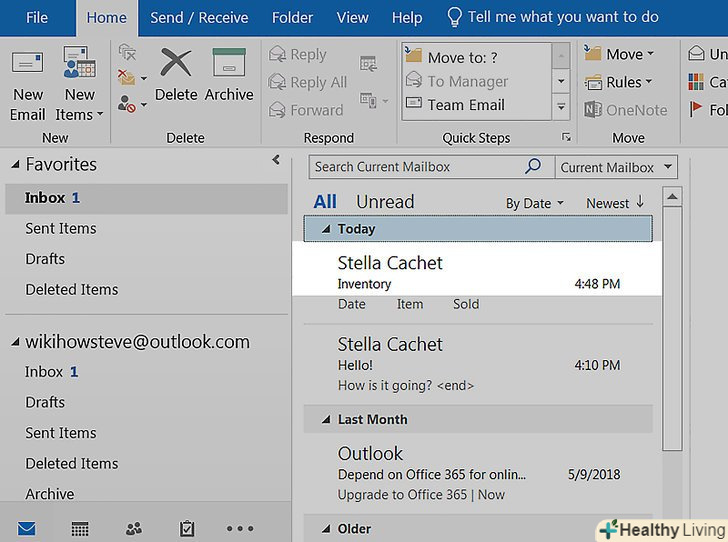Collapse the Favorites folder group

pyautogui.click(x=15, y=164)
